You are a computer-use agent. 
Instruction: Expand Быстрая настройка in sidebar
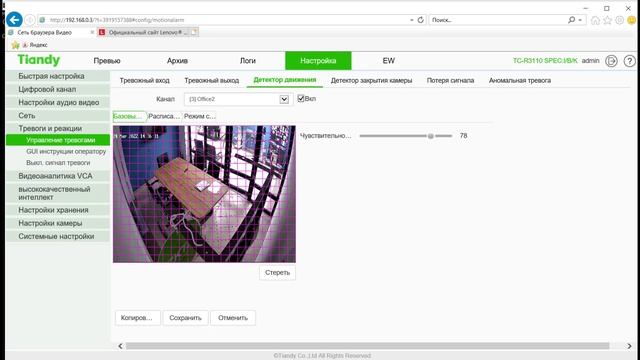pos(58,76)
